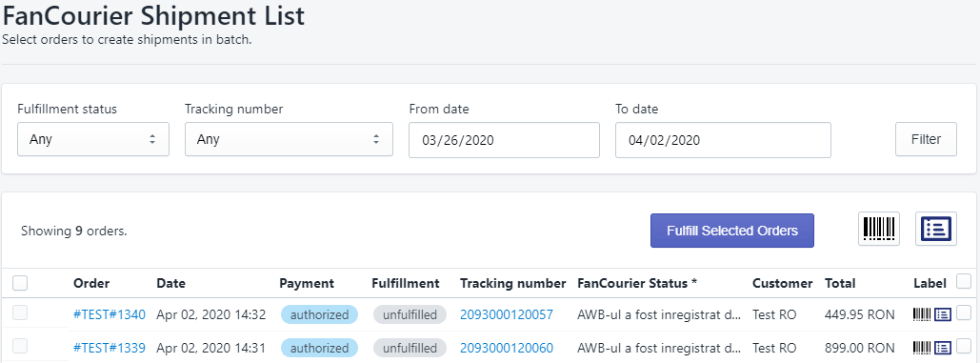Click the Order column header

pos(91,283)
